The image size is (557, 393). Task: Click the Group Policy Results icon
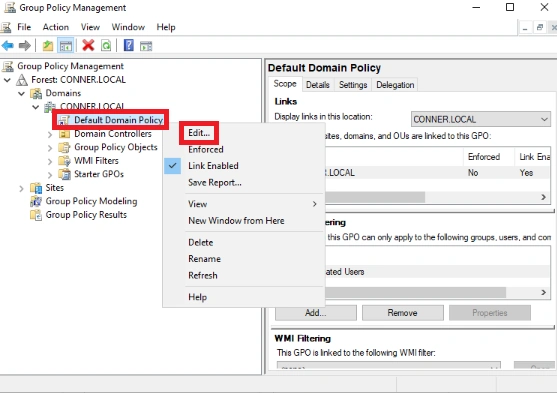point(36,215)
